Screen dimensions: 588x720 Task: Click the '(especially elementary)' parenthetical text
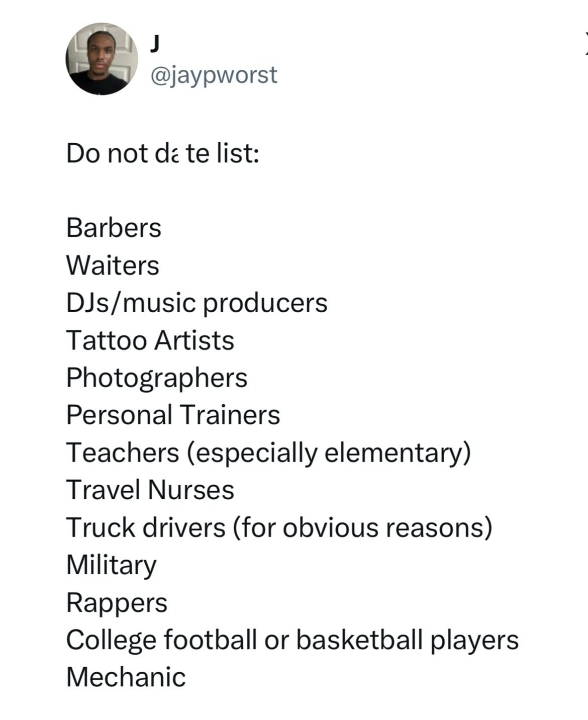(x=329, y=454)
